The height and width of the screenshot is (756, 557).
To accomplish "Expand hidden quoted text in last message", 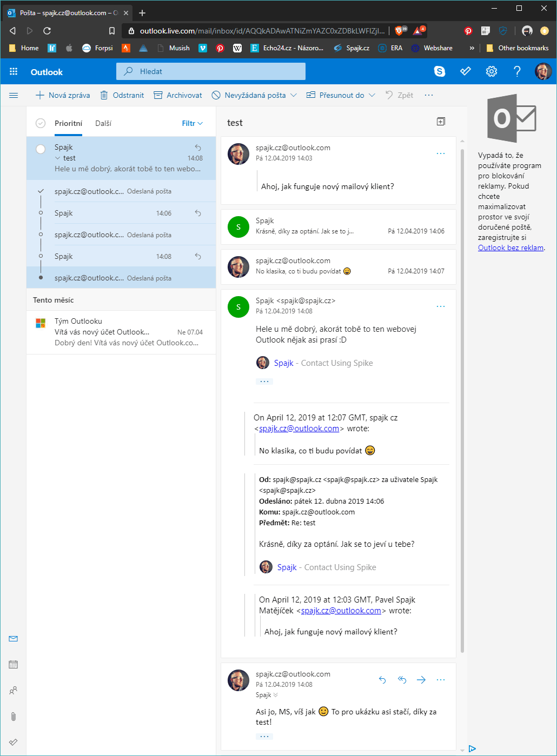I will pos(264,736).
